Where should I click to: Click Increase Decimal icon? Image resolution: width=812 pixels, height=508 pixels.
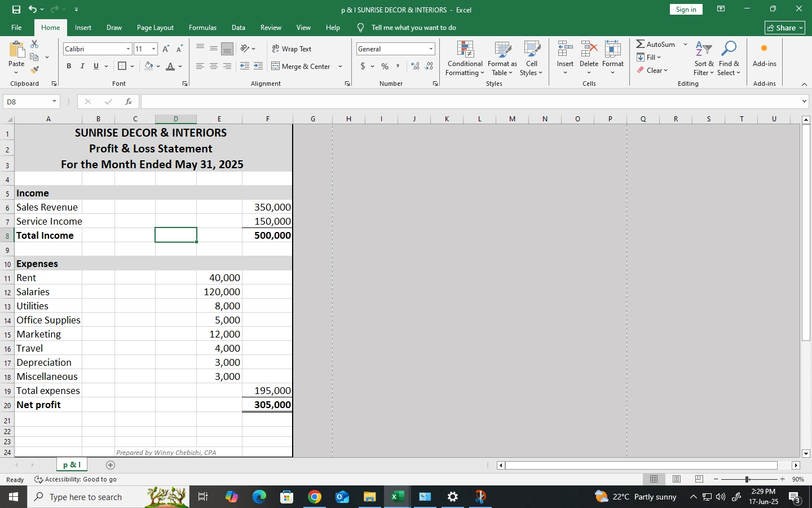tap(416, 67)
